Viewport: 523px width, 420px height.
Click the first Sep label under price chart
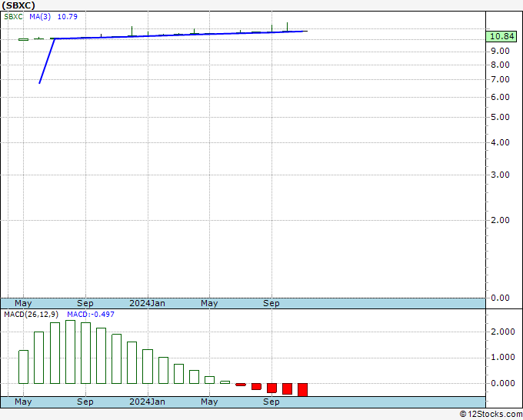(x=85, y=303)
